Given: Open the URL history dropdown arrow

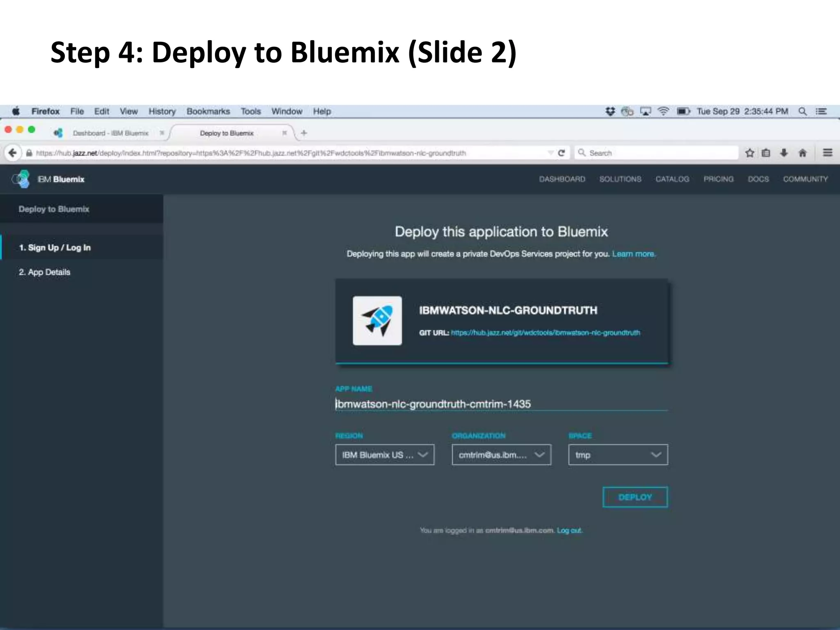Looking at the screenshot, I should 550,153.
